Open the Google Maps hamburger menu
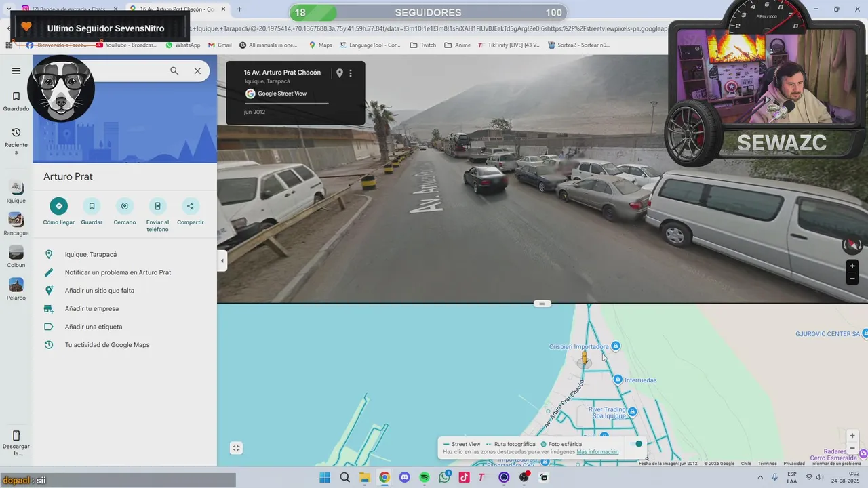The width and height of the screenshot is (868, 488). click(x=16, y=70)
